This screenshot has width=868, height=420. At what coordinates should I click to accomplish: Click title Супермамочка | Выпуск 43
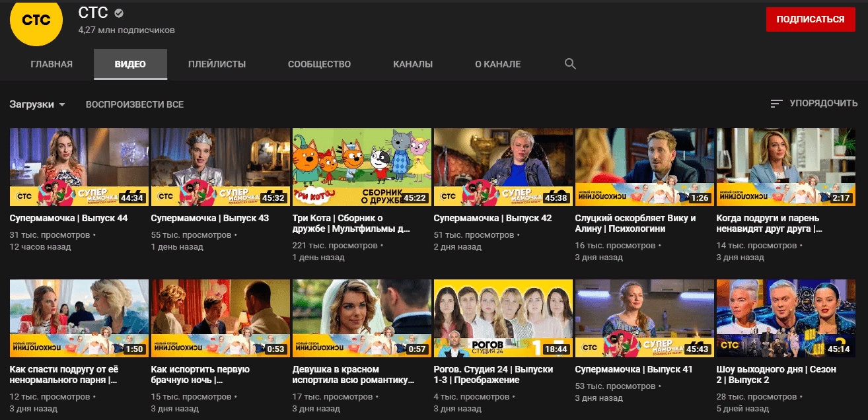(210, 218)
